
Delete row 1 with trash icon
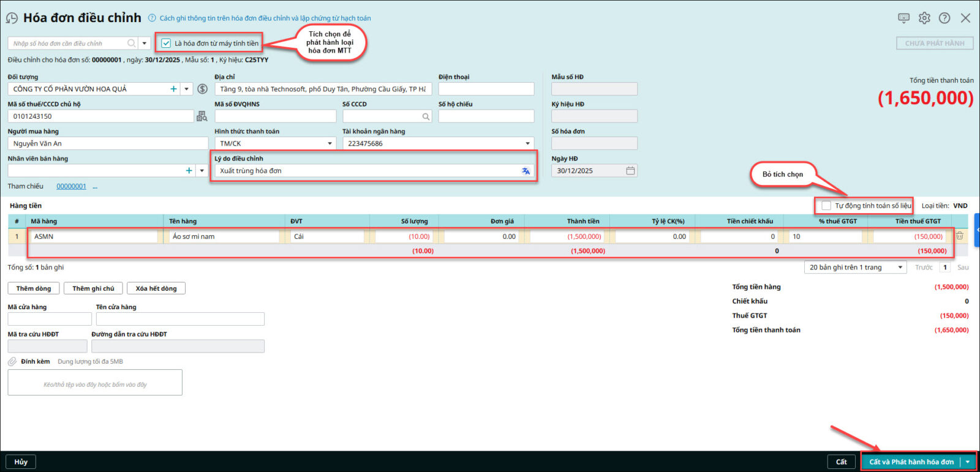(960, 236)
